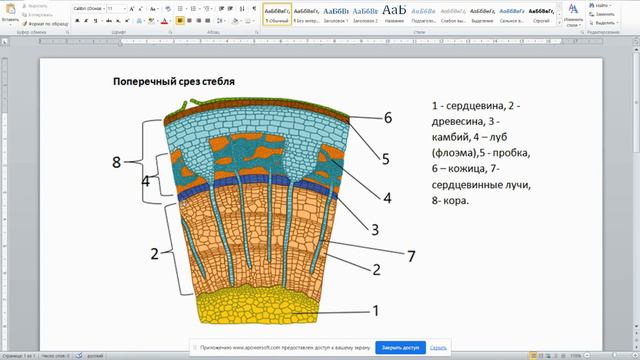The width and height of the screenshot is (640, 360).
Task: Apply the Название style
Action: click(394, 14)
